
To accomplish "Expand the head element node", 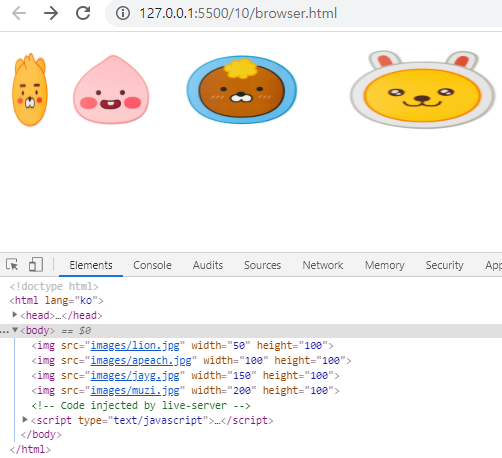I will pos(15,315).
